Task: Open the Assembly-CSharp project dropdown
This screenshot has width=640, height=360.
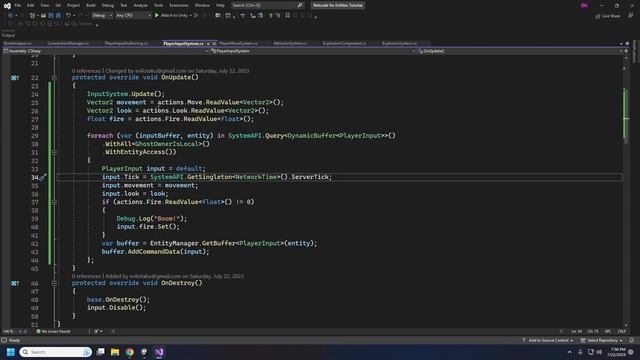Action: coord(105,51)
